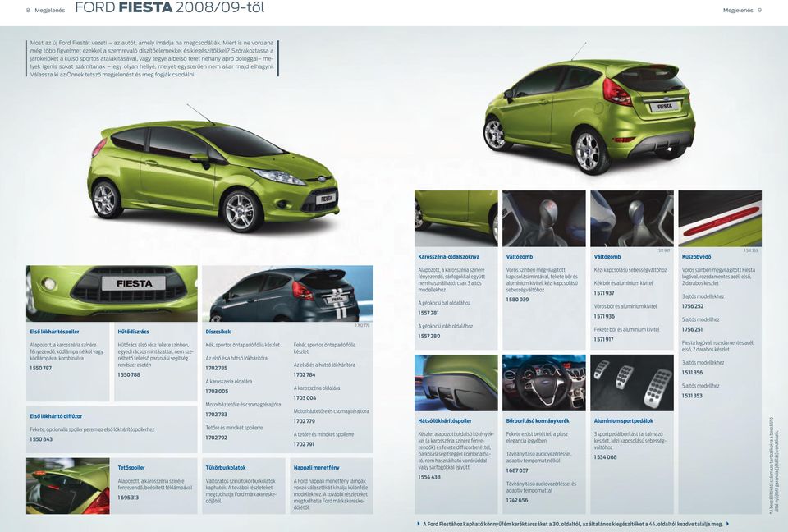Click the 'Nappali menetfény' heading

(x=316, y=468)
